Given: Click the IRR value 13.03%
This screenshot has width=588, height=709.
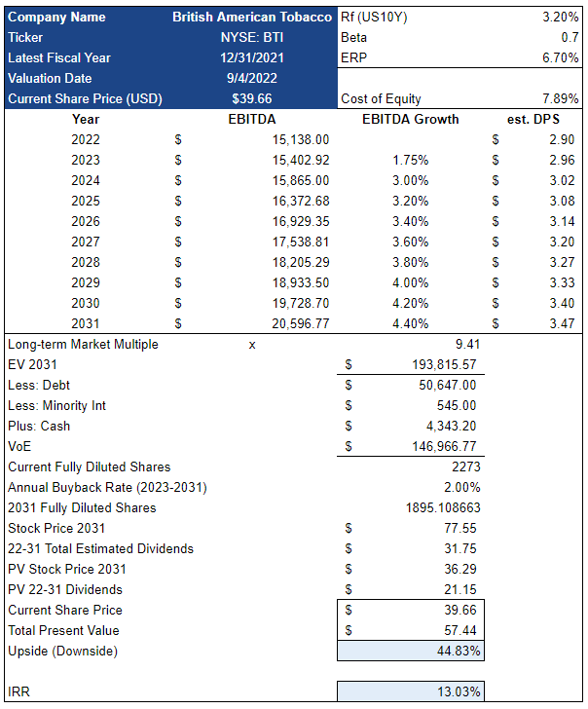Looking at the screenshot, I should pos(459,691).
